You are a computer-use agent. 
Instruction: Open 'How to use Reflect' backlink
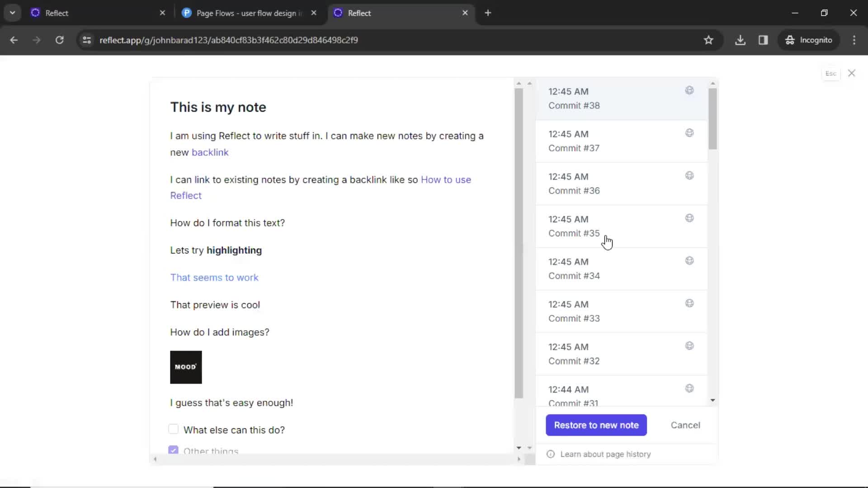point(320,187)
